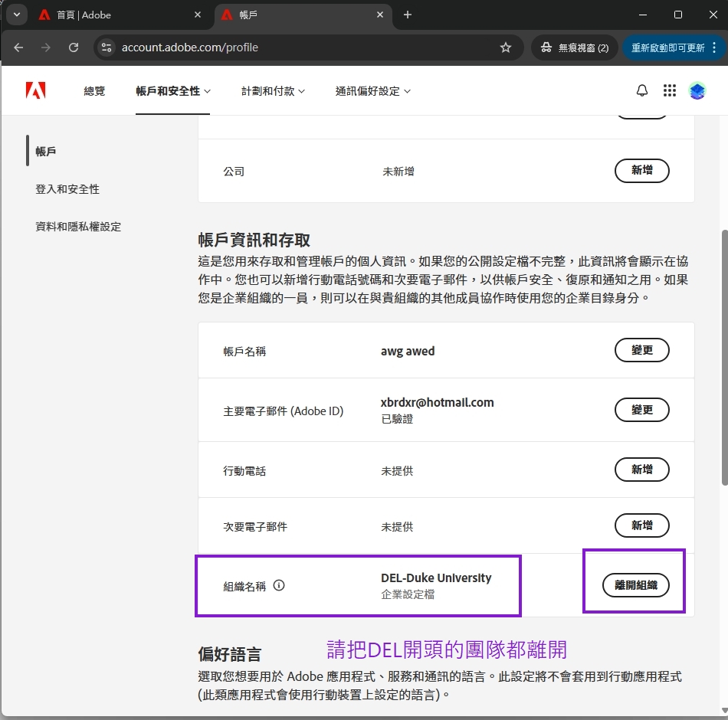Go to the 總覽 menu item
Image resolution: width=728 pixels, height=720 pixels.
pos(94,91)
